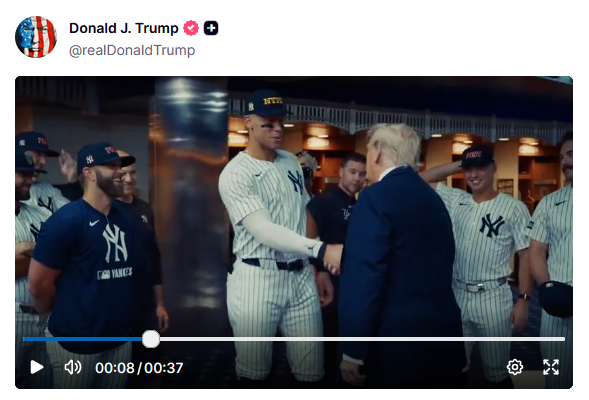The height and width of the screenshot is (400, 589).
Task: Jump to the far end of the progress bar
Action: tap(563, 339)
